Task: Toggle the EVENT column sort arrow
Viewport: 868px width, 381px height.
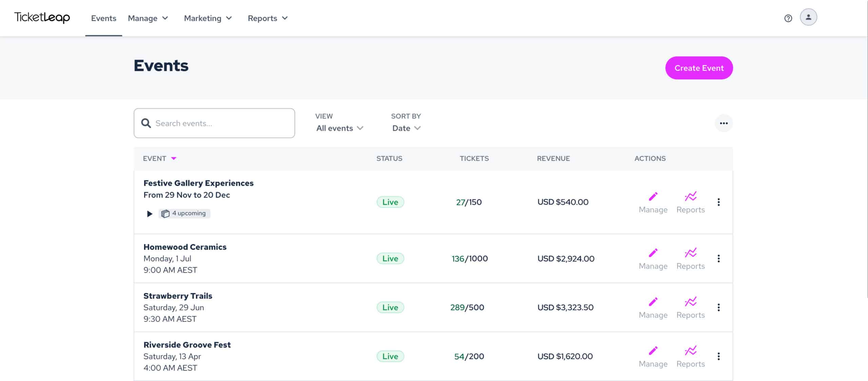Action: [174, 158]
